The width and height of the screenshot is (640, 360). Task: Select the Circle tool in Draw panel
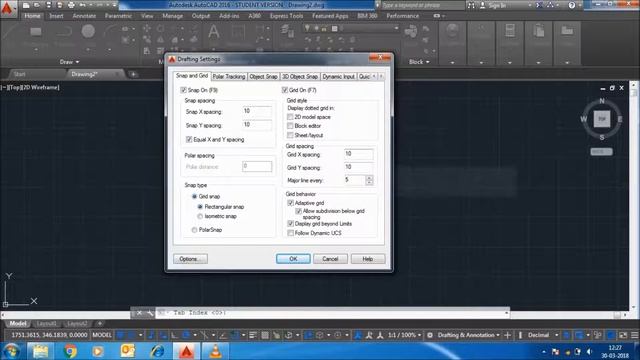pos(88,32)
